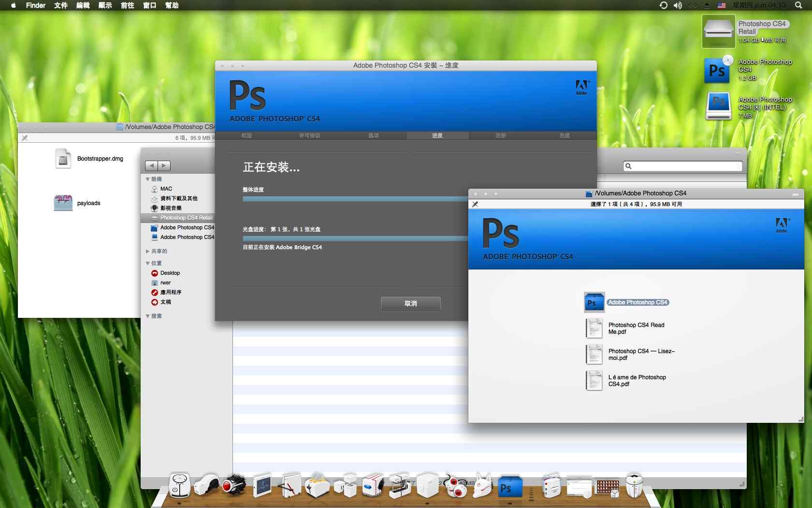Screen dimensions: 812x508
Task: Click the sync status icon in menu bar
Action: [664, 5]
